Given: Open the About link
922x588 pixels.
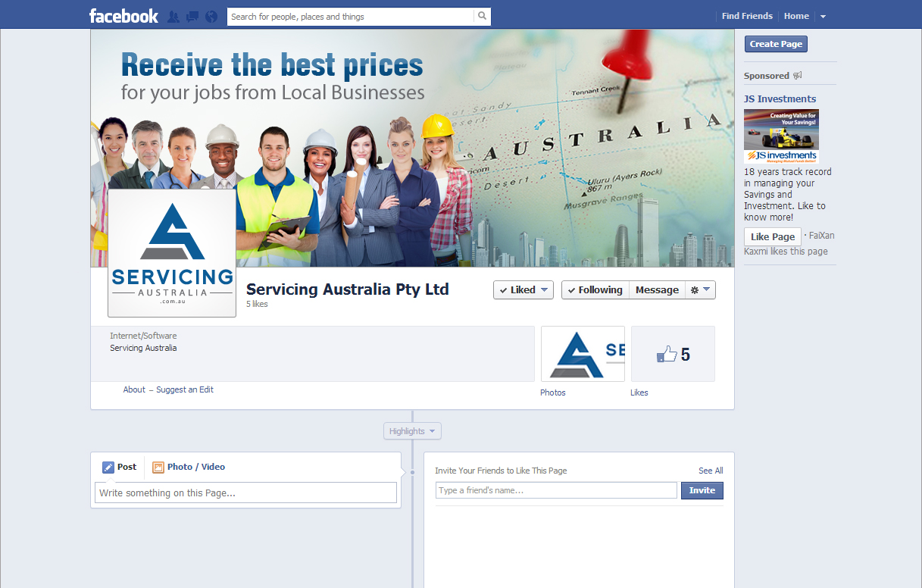Looking at the screenshot, I should (134, 389).
